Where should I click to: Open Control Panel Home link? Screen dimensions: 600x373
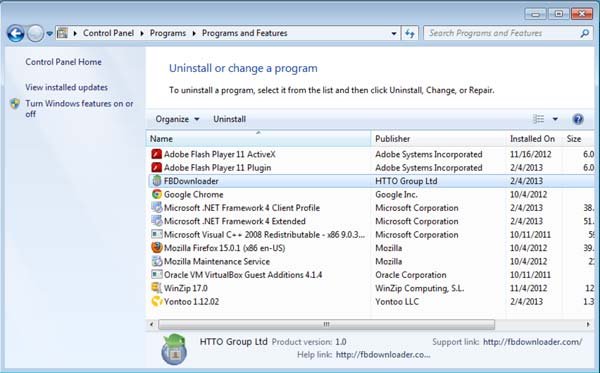pos(63,62)
